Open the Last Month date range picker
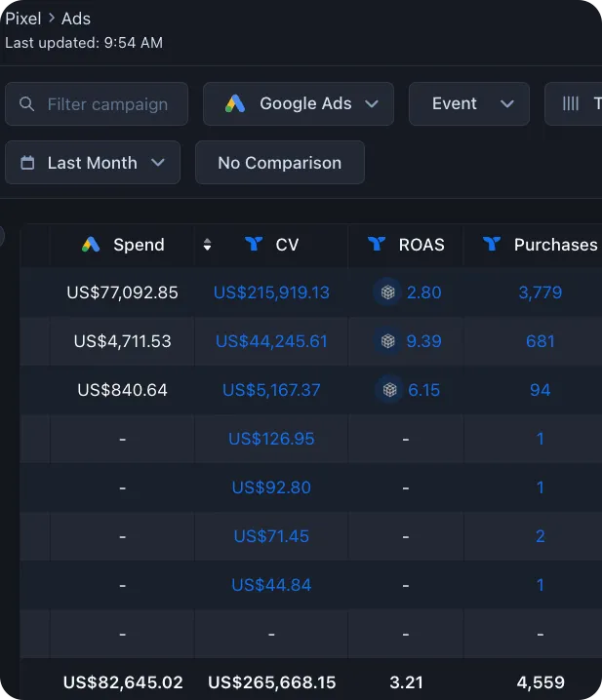 point(93,163)
